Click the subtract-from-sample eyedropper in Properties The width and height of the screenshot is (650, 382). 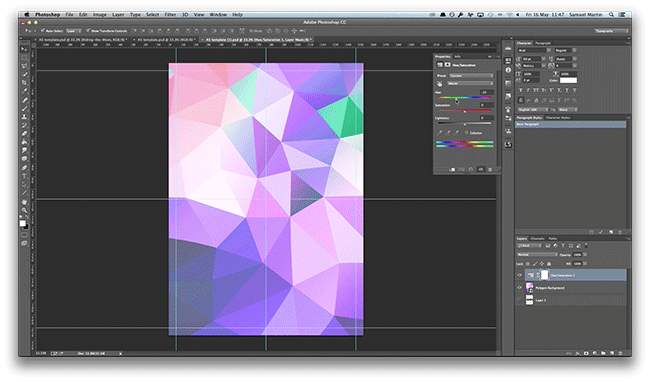[x=456, y=133]
